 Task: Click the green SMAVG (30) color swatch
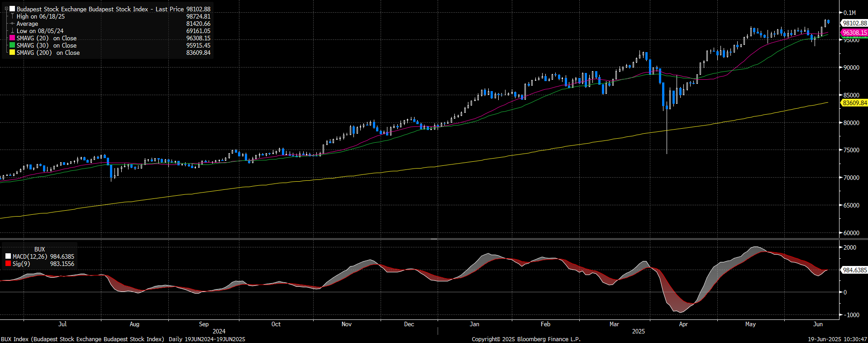[x=12, y=45]
